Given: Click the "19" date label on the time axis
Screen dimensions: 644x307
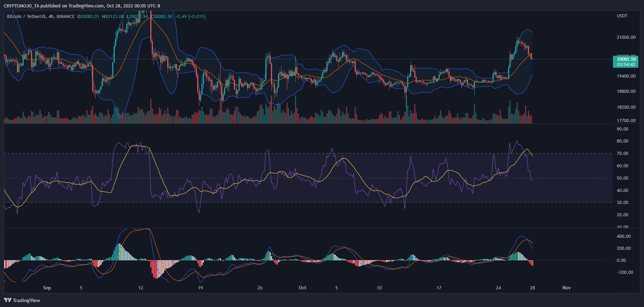Looking at the screenshot, I should coord(200,288).
